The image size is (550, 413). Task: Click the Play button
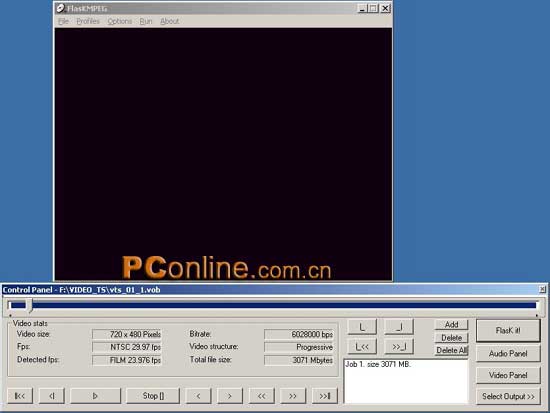pos(95,396)
